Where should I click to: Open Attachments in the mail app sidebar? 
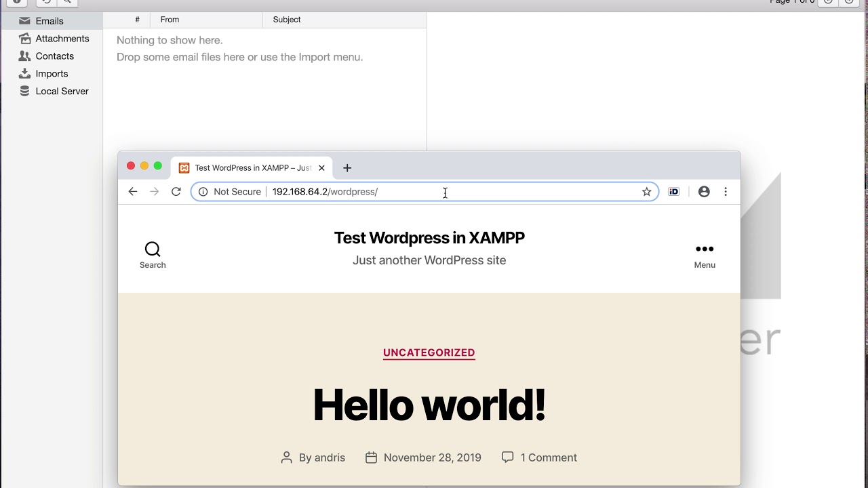(x=62, y=39)
